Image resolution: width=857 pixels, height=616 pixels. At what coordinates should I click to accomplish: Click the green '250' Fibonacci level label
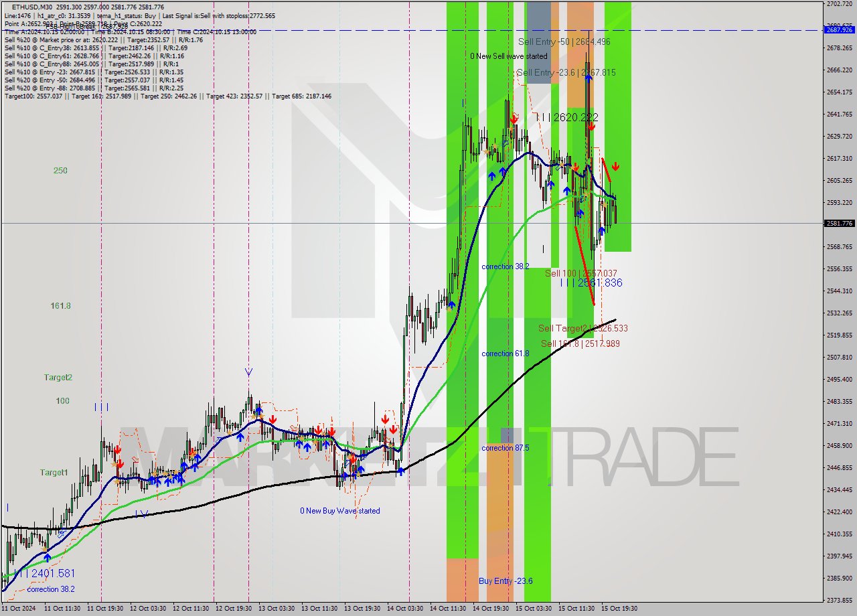60,171
